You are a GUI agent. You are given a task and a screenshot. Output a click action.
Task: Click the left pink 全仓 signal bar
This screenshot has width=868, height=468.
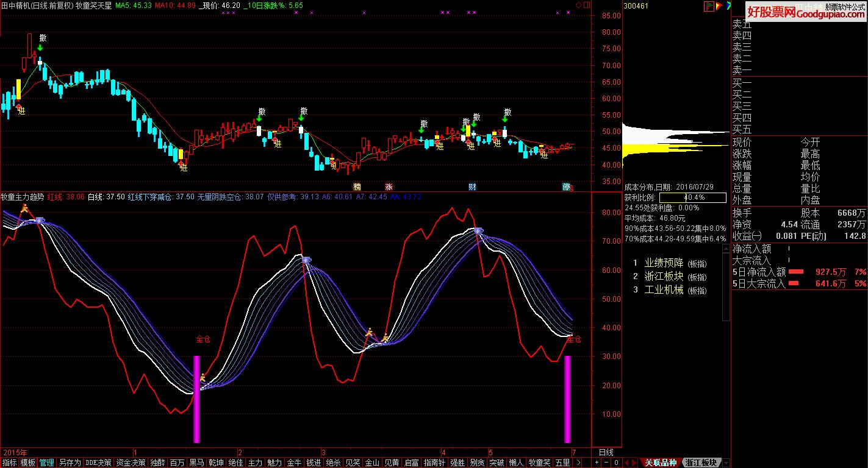coord(196,399)
